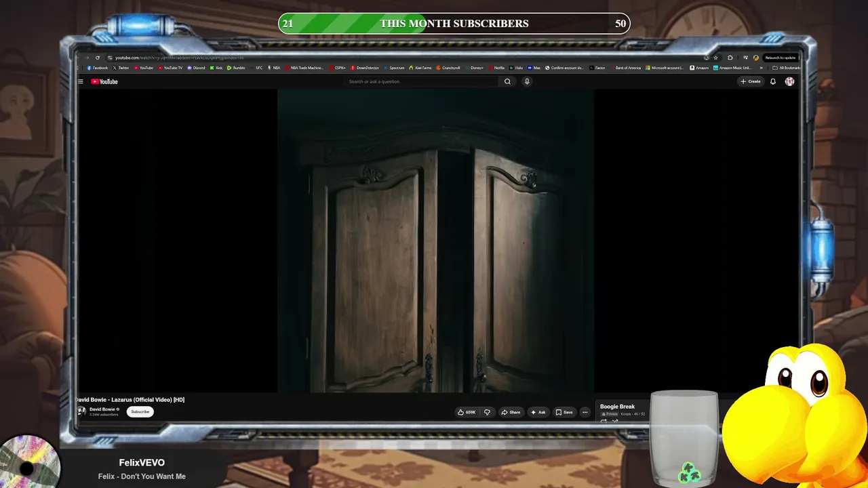Dislike the video with thumbs-down
The height and width of the screenshot is (488, 868).
pos(487,412)
